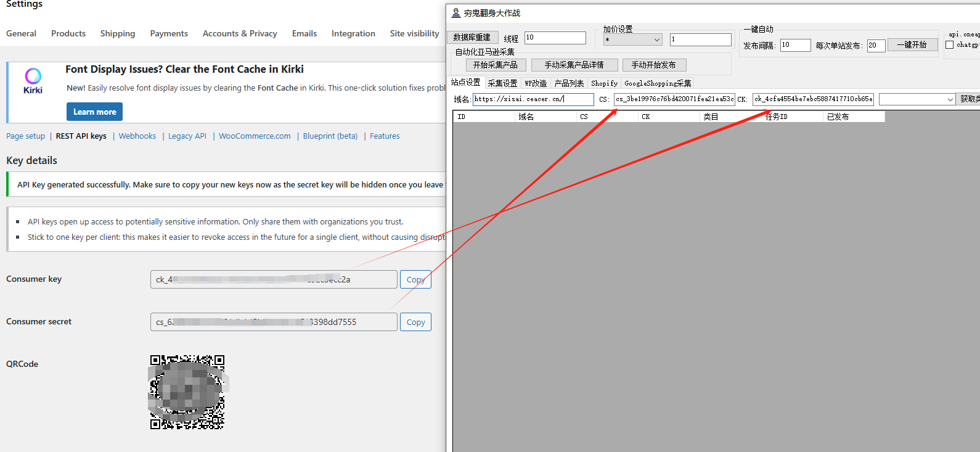980x452 pixels.
Task: Click the 域名 domain input field
Action: [x=533, y=99]
